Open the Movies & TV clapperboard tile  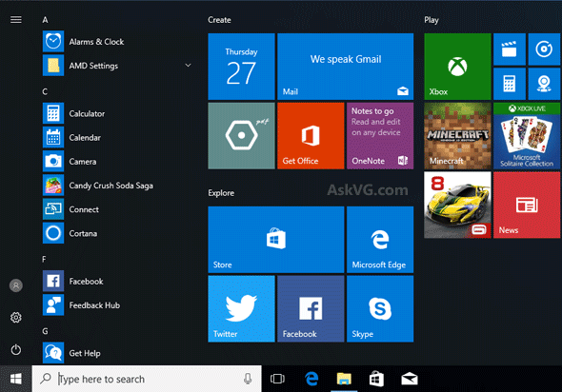point(510,49)
